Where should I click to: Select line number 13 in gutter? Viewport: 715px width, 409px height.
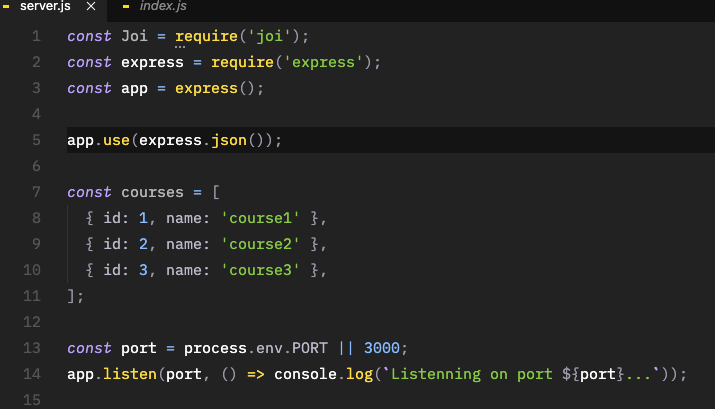click(32, 348)
